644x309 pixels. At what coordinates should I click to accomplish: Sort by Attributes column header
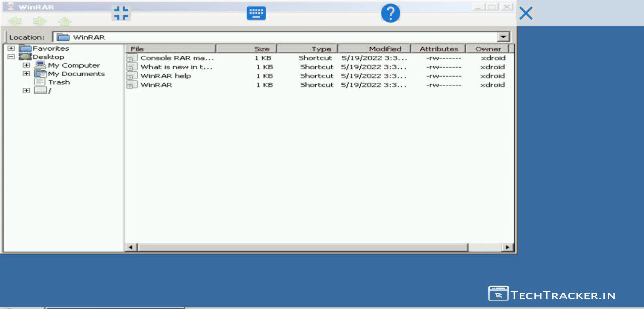pyautogui.click(x=438, y=49)
